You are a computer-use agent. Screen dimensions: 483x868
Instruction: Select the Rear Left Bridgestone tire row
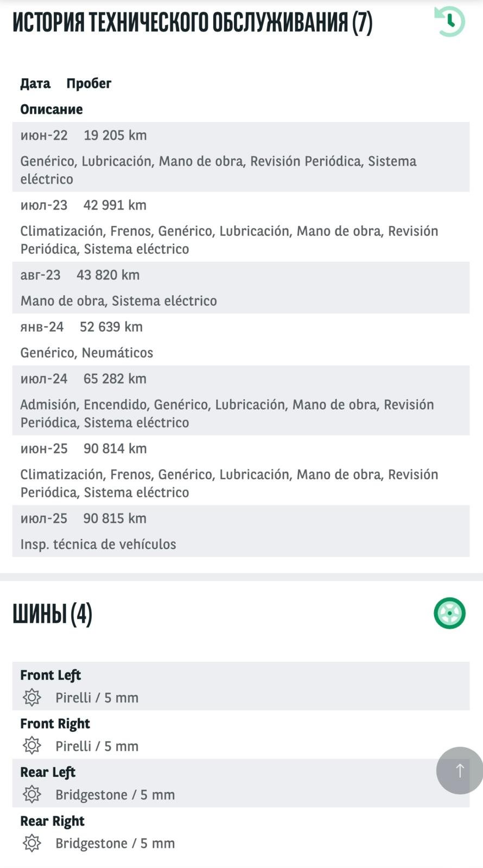click(x=240, y=783)
